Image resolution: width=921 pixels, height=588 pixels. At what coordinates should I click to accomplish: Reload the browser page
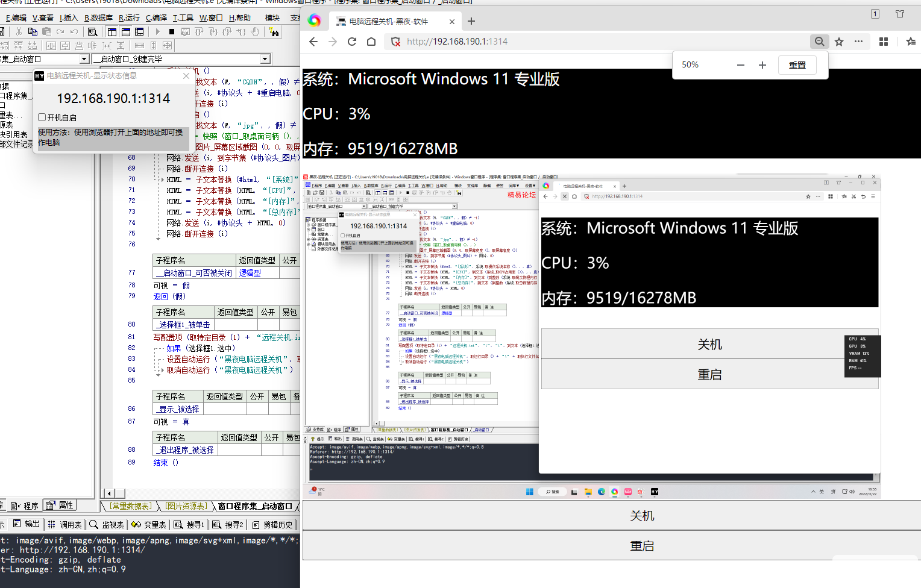(352, 42)
